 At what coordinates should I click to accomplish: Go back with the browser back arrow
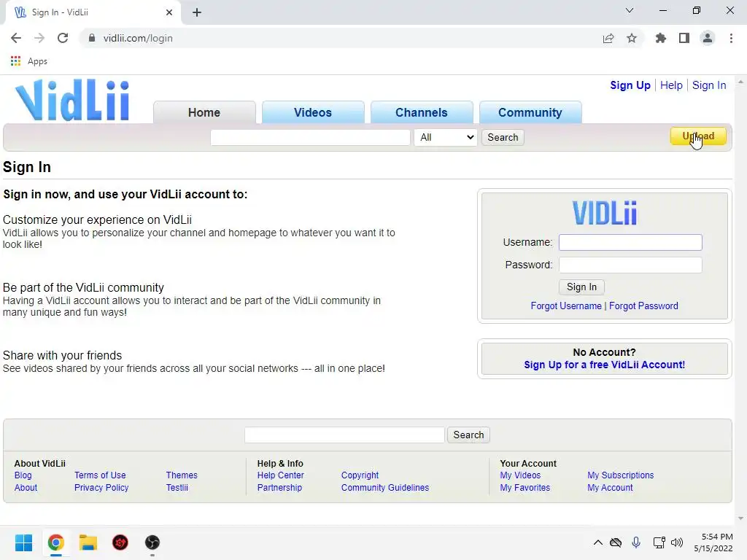tap(16, 38)
